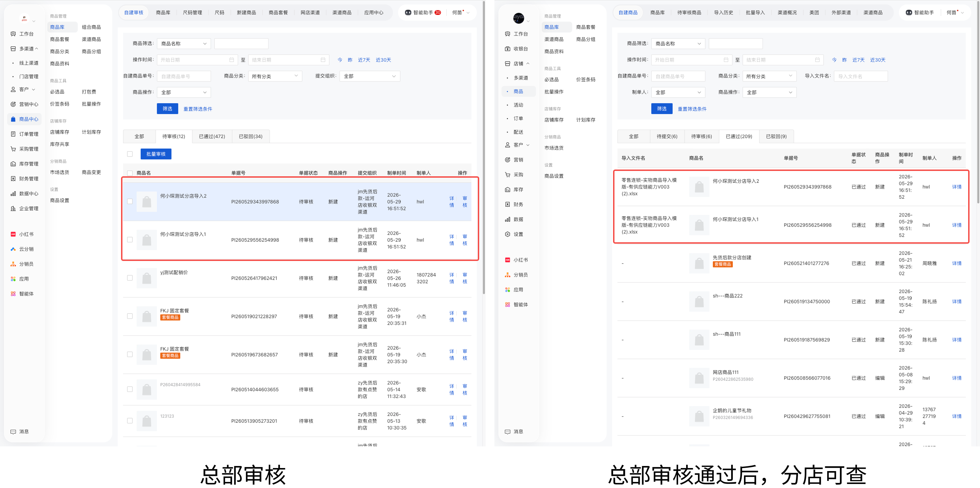
Task: Click 商品中心 bag icon in left window
Action: 13,119
